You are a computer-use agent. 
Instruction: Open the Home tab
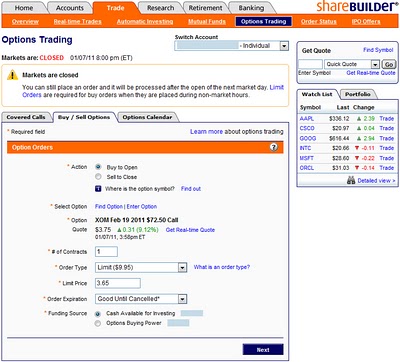24,8
